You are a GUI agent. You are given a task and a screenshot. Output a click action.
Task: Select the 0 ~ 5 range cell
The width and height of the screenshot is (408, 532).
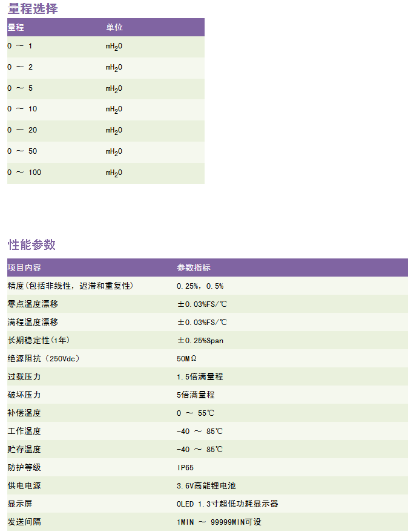[x=20, y=88]
